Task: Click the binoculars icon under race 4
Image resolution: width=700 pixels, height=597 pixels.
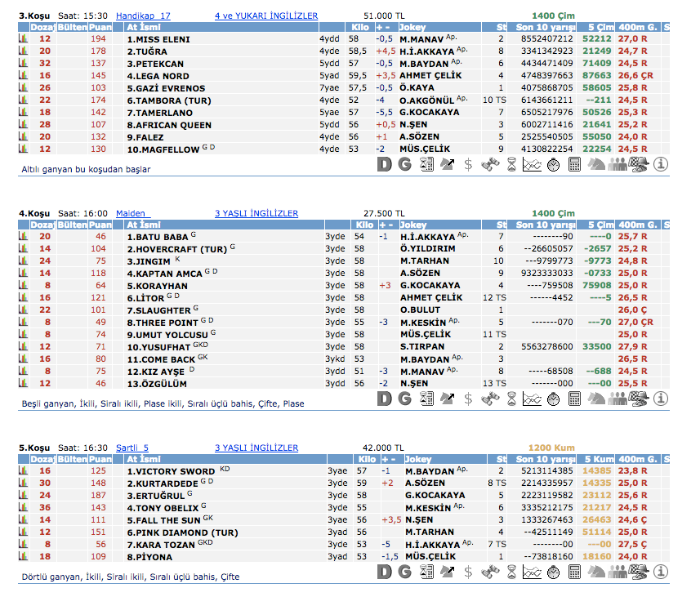Action: tap(489, 399)
